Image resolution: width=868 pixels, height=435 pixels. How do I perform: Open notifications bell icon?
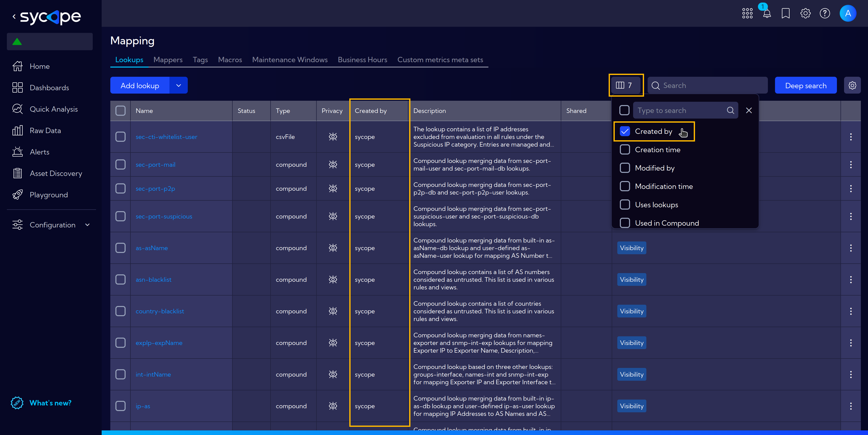[x=767, y=14]
